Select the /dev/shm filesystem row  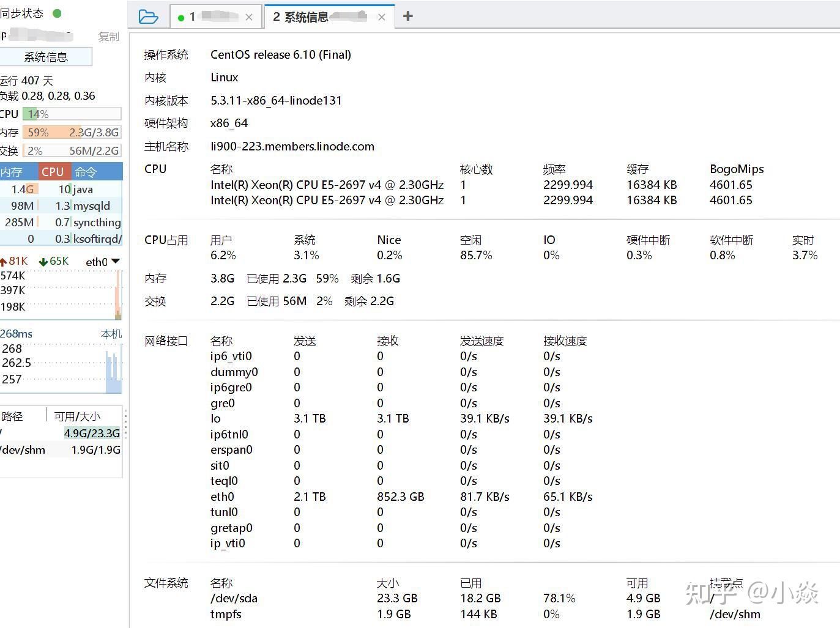(x=55, y=449)
